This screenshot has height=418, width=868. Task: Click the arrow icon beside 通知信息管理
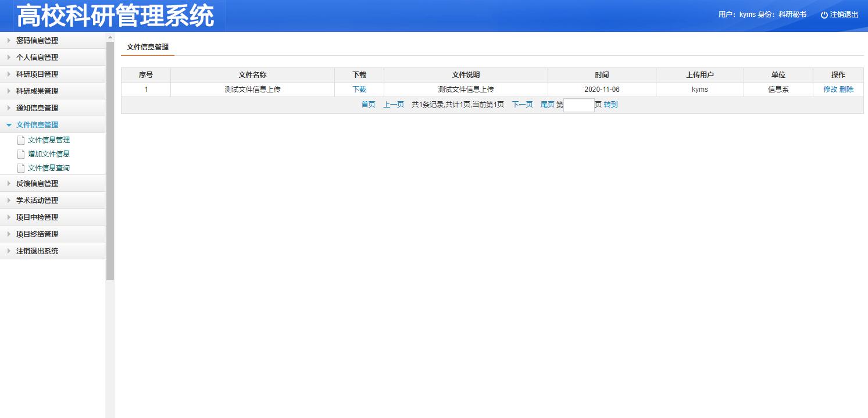coord(9,108)
